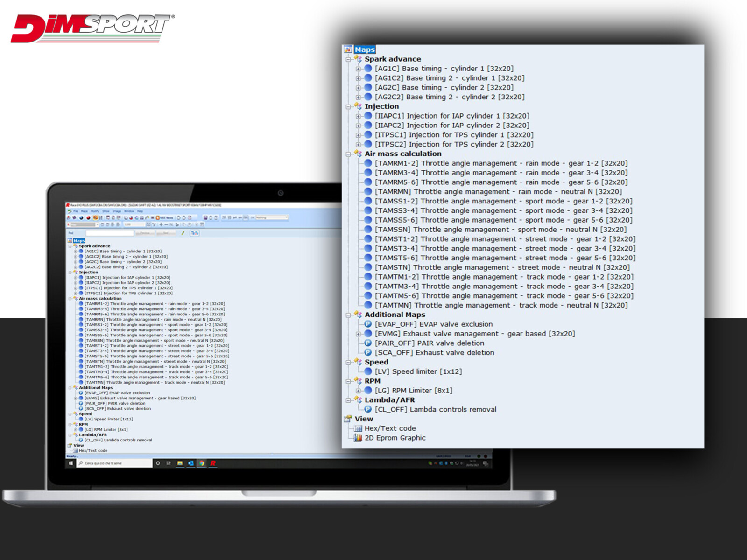
Task: Click the Windows Start button on laptop
Action: click(x=71, y=463)
